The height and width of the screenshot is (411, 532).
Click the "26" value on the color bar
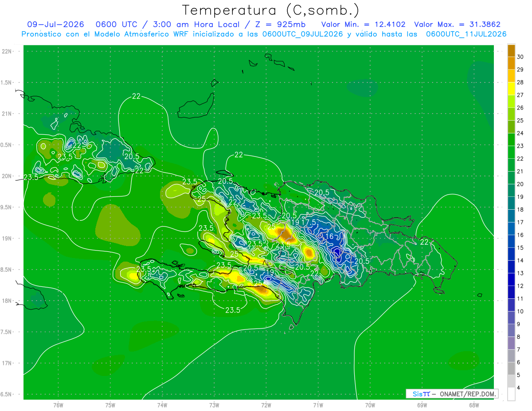(520, 108)
